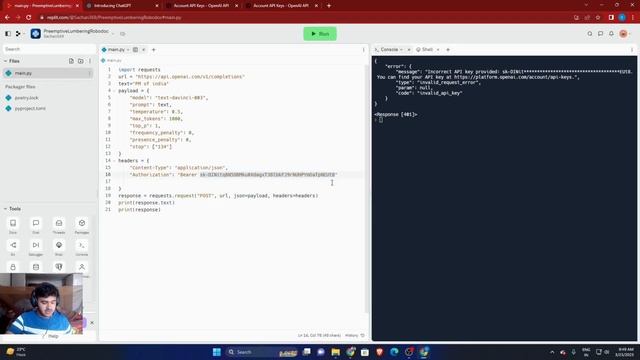Open Brave browser from taskbar
The height and width of the screenshot is (360, 640).
point(380,352)
